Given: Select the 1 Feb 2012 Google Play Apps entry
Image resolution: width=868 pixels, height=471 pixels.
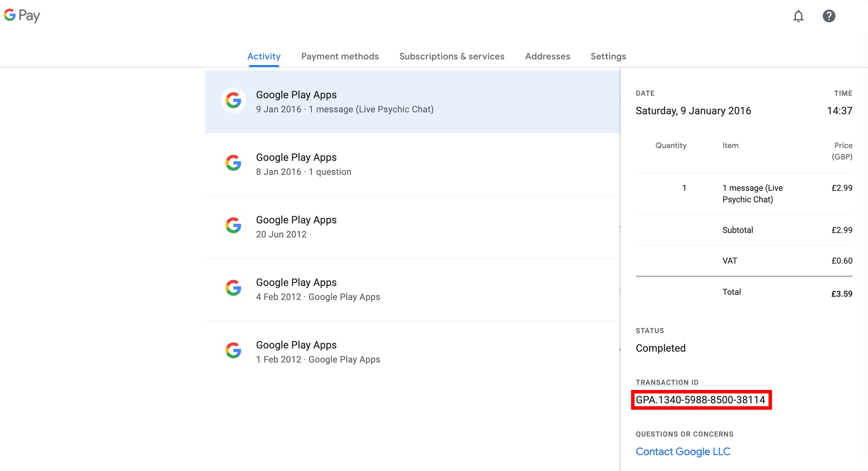Looking at the screenshot, I should click(413, 352).
